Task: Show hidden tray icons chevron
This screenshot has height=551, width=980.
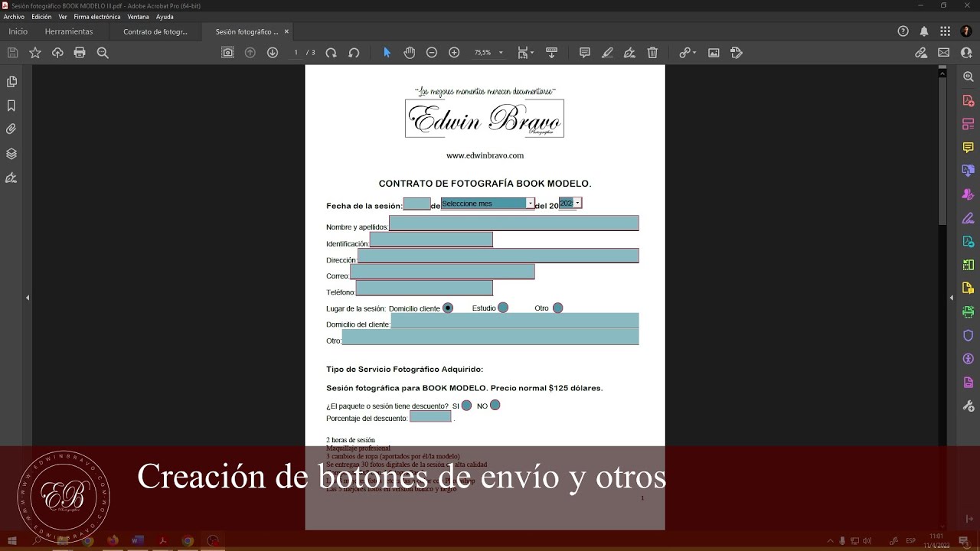Action: tap(830, 540)
